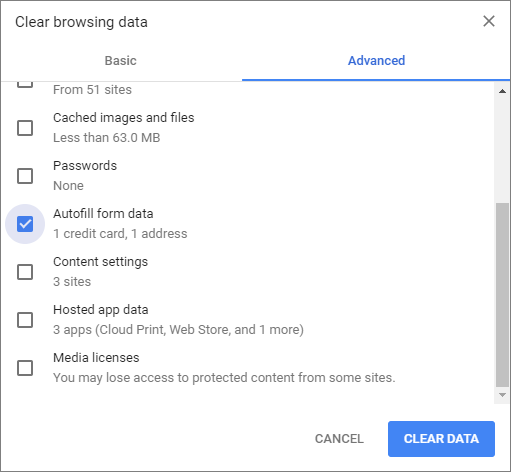Click the Autofill form data label

(103, 214)
